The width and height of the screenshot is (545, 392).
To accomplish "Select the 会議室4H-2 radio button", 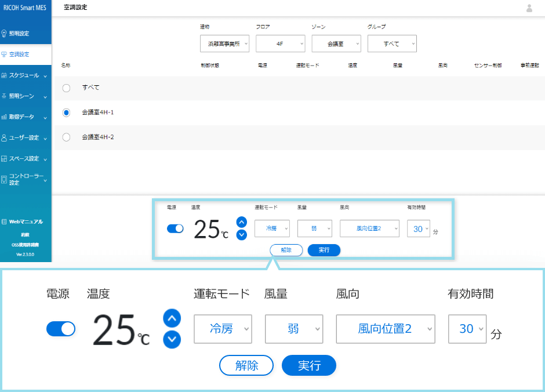I will point(66,138).
